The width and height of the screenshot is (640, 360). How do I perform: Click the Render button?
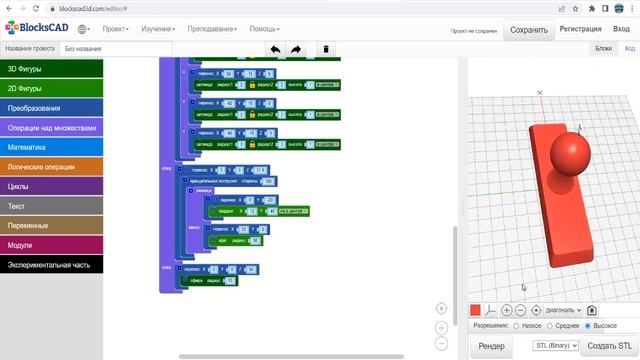coord(491,346)
